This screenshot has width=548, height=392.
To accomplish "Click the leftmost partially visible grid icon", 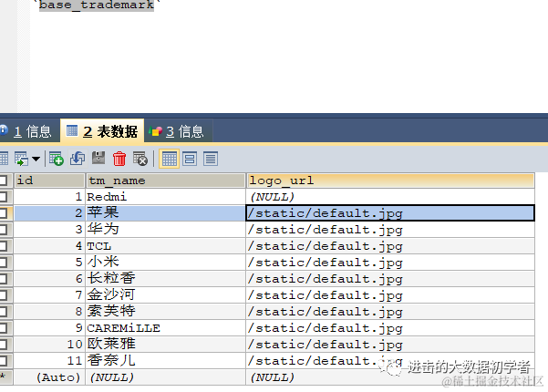I will point(4,159).
